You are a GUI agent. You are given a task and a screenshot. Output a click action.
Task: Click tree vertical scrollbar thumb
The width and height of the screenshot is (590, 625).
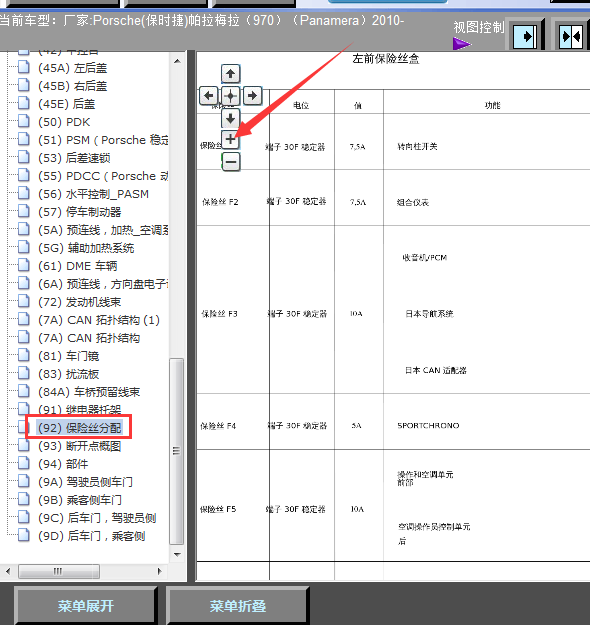(x=177, y=451)
